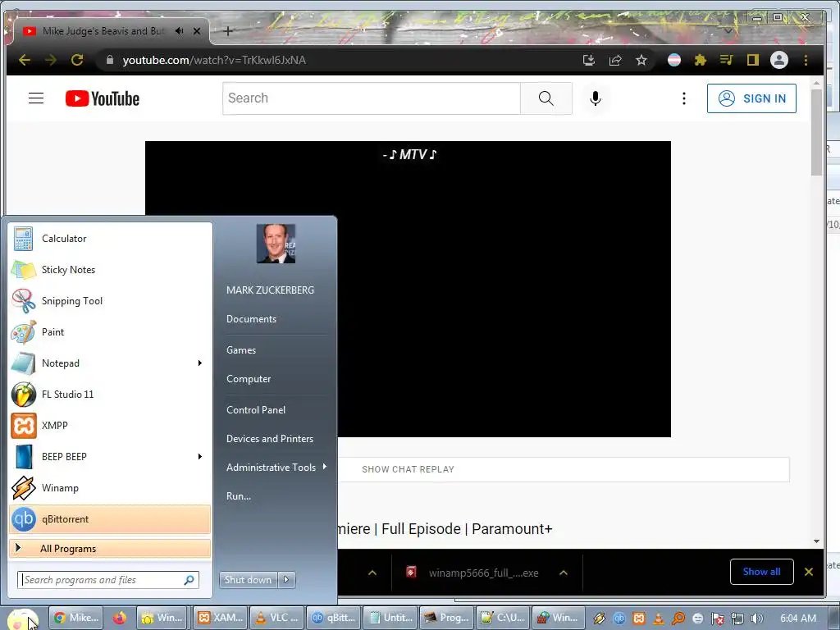Image resolution: width=840 pixels, height=630 pixels.
Task: Expand the Notepad recent files arrow
Action: [x=200, y=363]
